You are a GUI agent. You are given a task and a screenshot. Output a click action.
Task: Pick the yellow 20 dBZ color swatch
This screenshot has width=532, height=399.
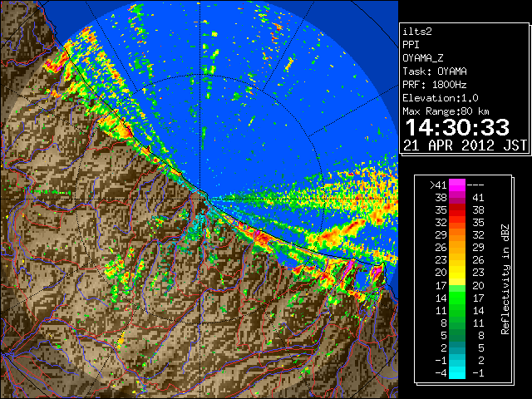point(457,273)
